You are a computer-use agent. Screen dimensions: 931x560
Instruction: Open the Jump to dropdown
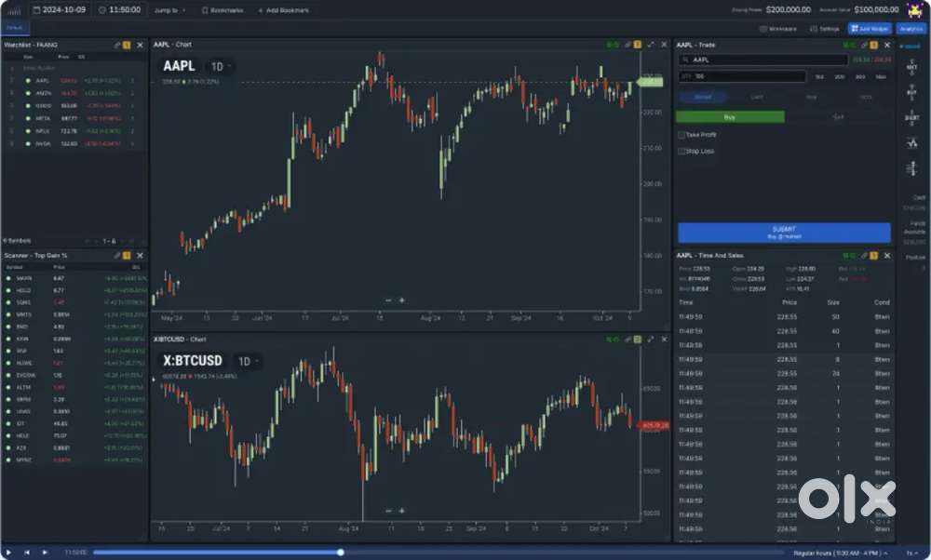click(169, 10)
